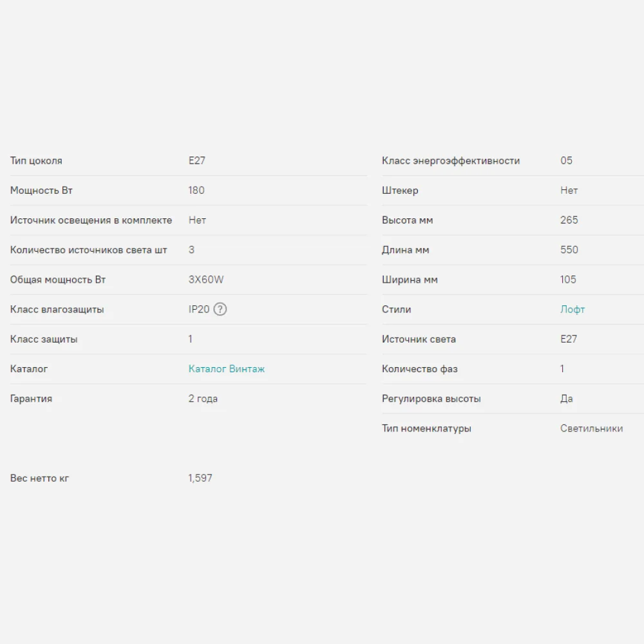Click the Класс энергоэффективности label
The height and width of the screenshot is (644, 644).
451,160
